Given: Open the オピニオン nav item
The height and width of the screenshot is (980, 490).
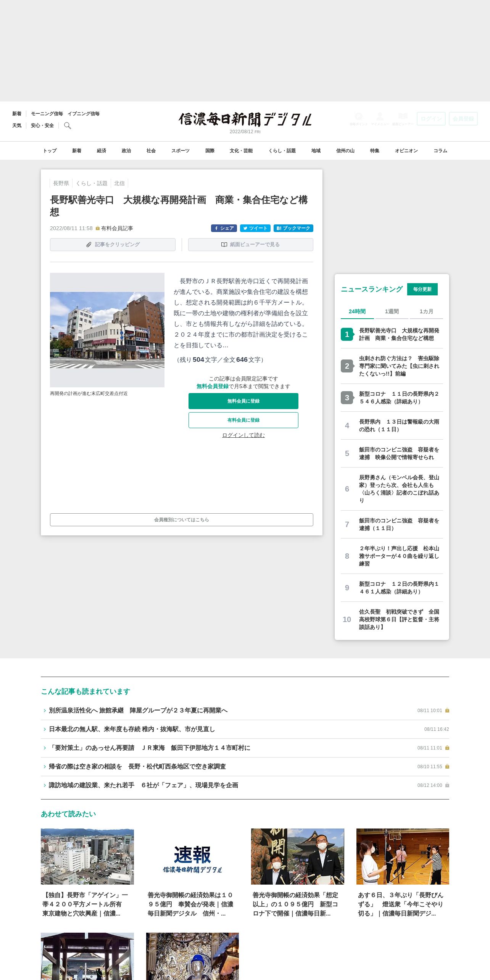Looking at the screenshot, I should point(406,151).
